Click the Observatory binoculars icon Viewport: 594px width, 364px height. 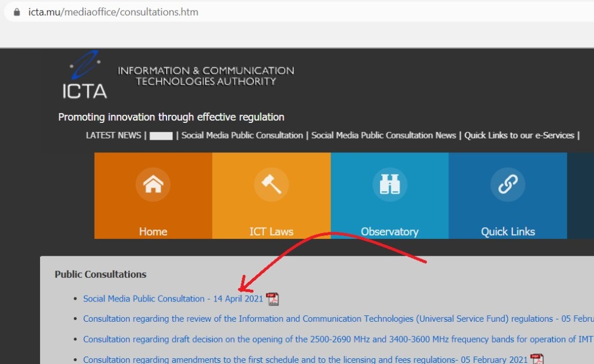(389, 185)
